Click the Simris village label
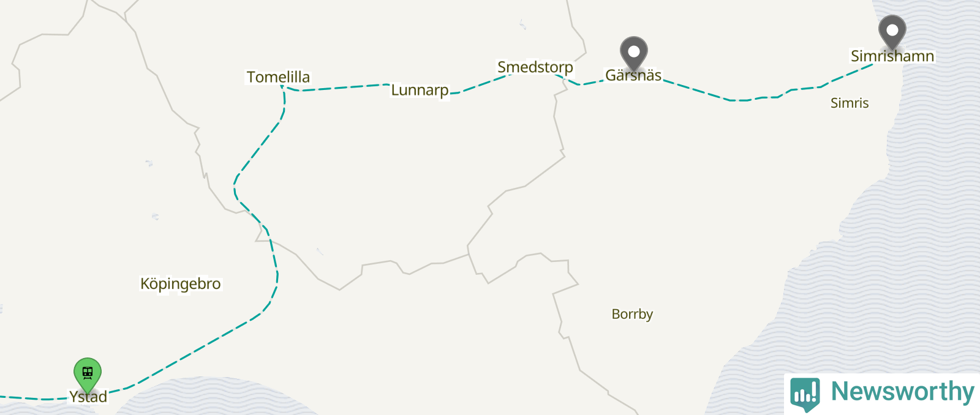The height and width of the screenshot is (415, 980). point(850,103)
